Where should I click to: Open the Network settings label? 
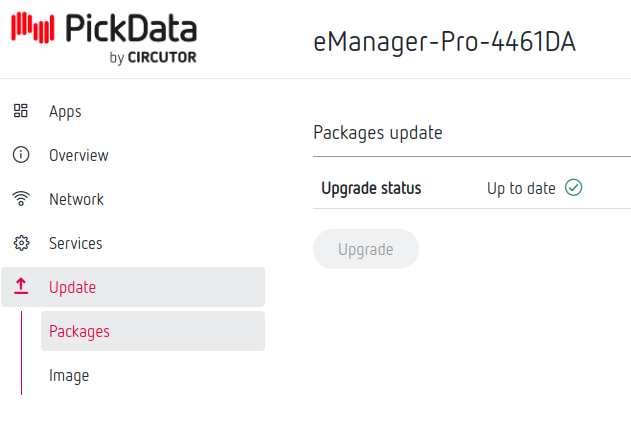point(76,199)
